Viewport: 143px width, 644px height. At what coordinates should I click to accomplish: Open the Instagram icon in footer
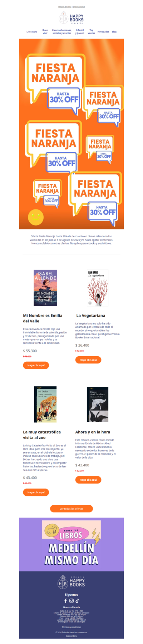tap(71, 601)
